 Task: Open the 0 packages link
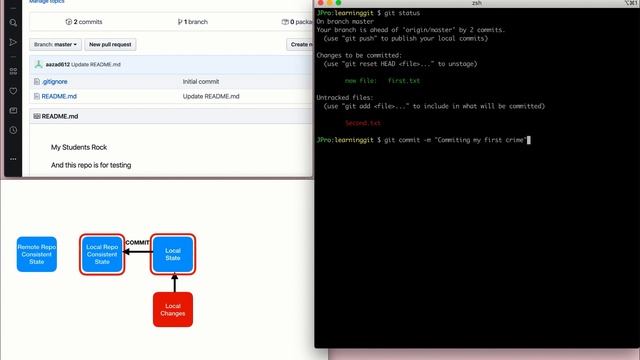point(297,22)
